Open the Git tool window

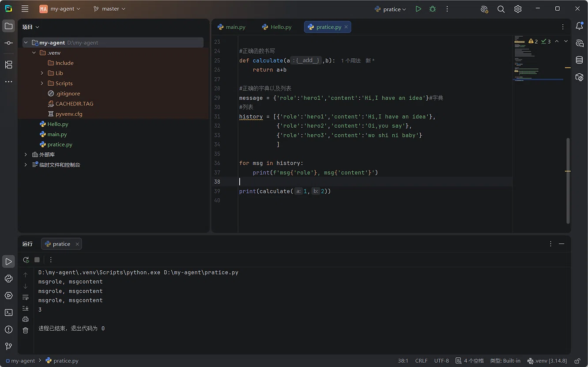tap(8, 346)
